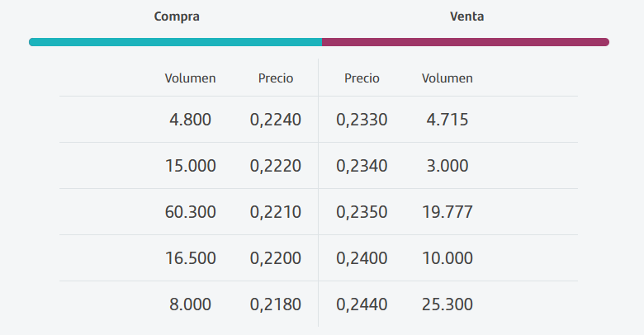Click buy volume 15.000
Screen dimensions: 644x335
[x=190, y=166]
